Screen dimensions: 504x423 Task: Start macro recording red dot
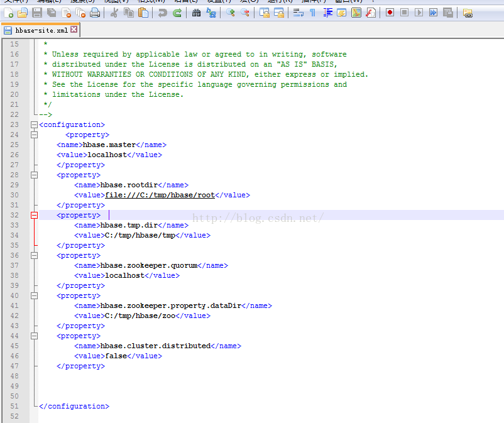click(390, 13)
